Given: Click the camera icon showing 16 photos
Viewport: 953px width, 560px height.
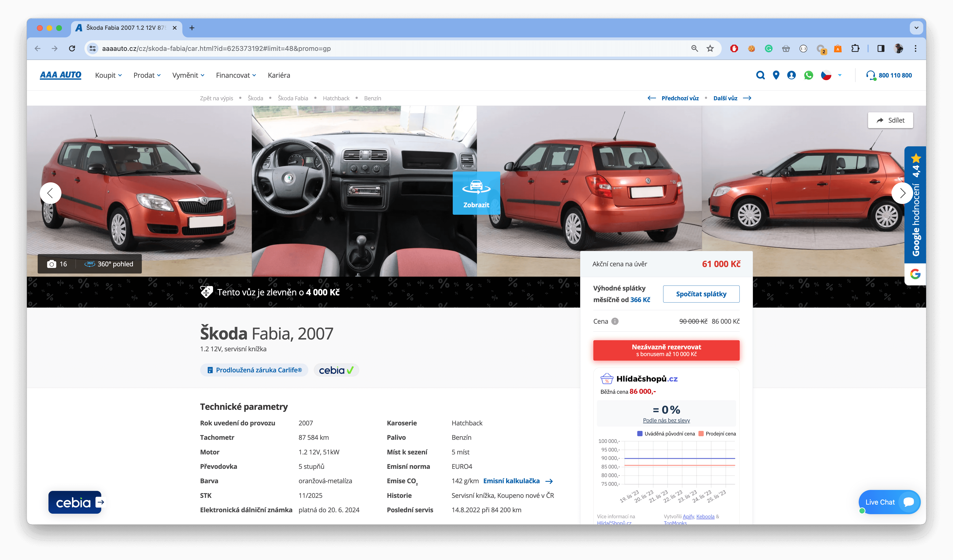Looking at the screenshot, I should (x=53, y=264).
